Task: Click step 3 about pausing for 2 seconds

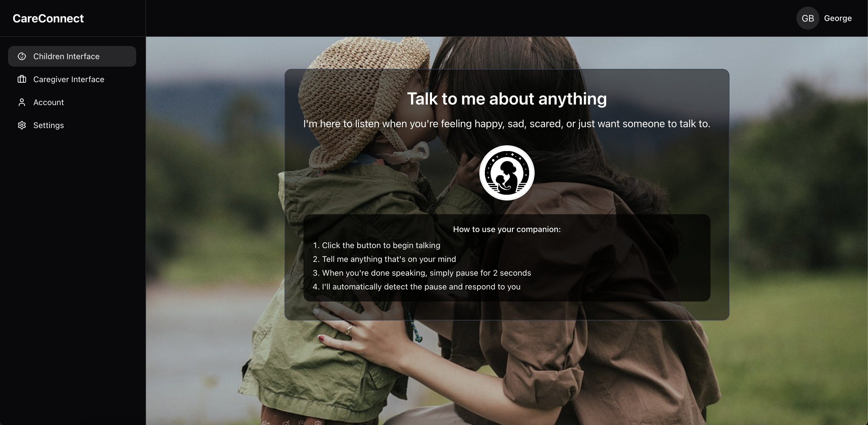Action: pyautogui.click(x=426, y=273)
